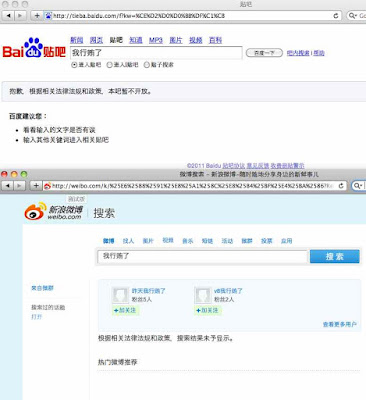Open avatar of user 昨天我行贿了

[120, 296]
